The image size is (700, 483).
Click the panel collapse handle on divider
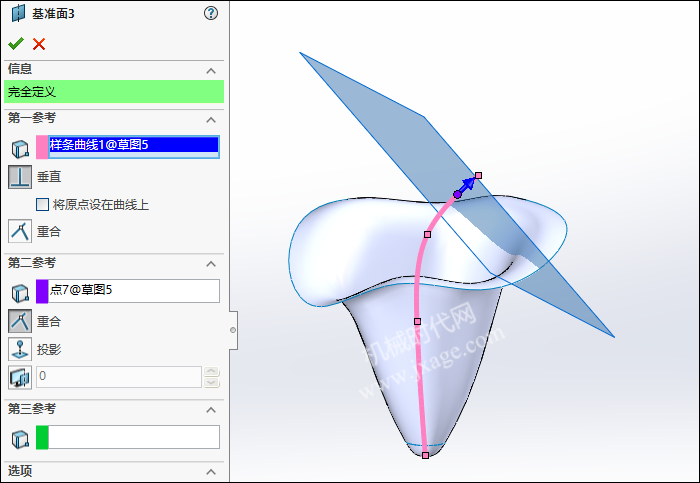(233, 330)
